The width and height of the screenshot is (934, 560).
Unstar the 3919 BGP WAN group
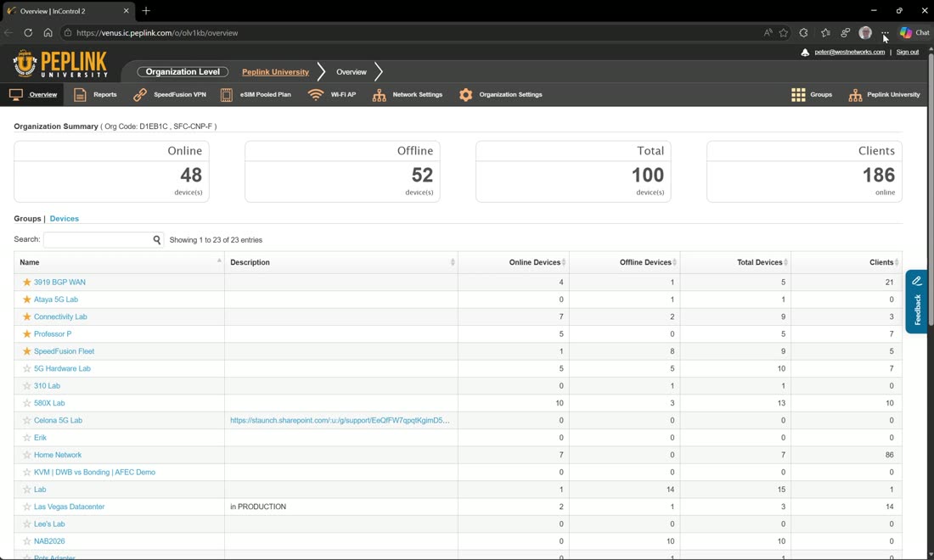pyautogui.click(x=27, y=282)
